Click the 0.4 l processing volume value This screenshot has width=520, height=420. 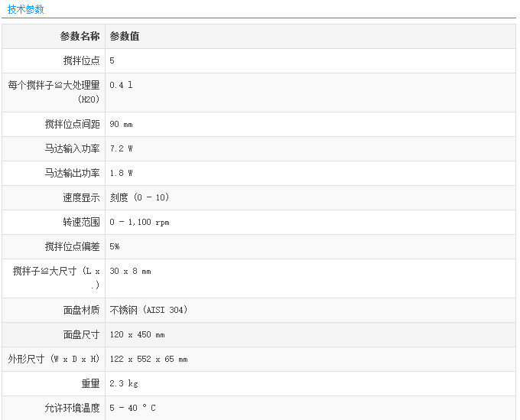(121, 85)
